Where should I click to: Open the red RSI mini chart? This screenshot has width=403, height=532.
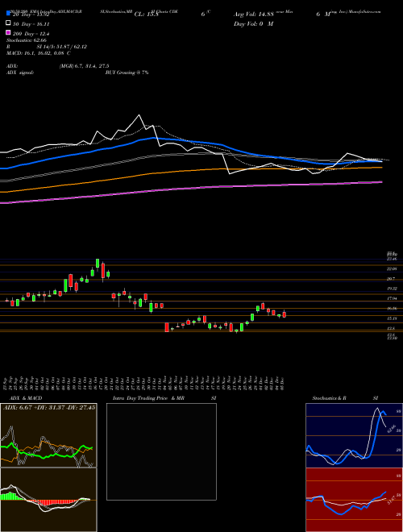point(354,500)
